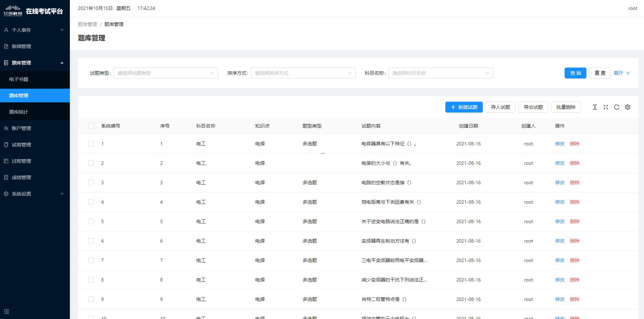
Task: Select the checkbox for row 3
Action: (91, 183)
